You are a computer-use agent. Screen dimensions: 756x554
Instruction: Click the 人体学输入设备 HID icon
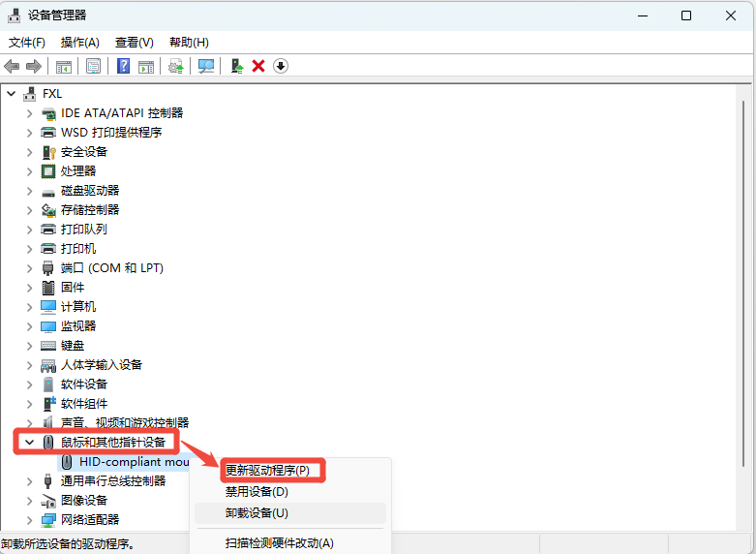click(48, 365)
